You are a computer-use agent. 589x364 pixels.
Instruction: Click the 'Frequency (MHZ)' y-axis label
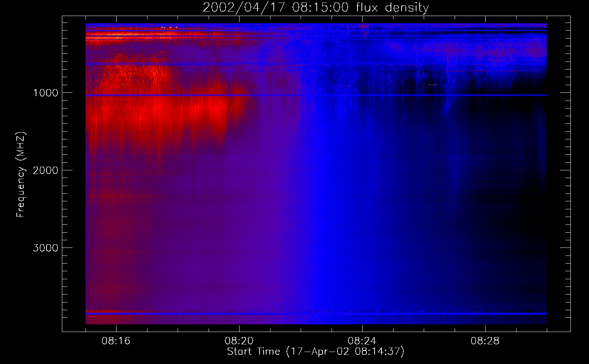[x=21, y=175]
